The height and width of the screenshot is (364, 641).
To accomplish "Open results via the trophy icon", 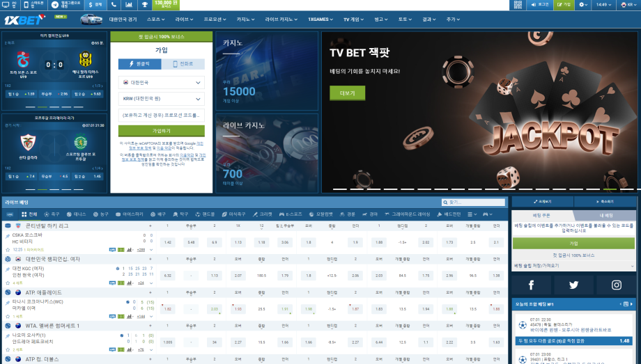I will [145, 5].
